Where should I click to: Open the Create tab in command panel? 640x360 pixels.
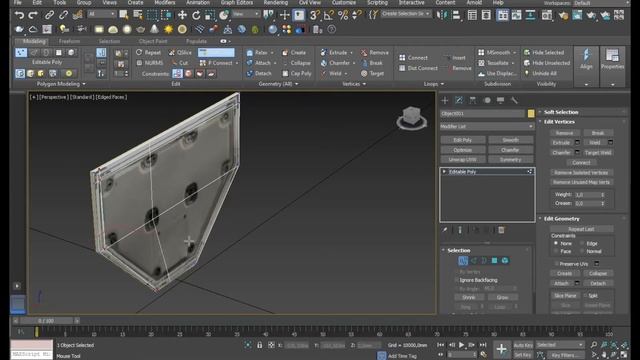(x=445, y=100)
